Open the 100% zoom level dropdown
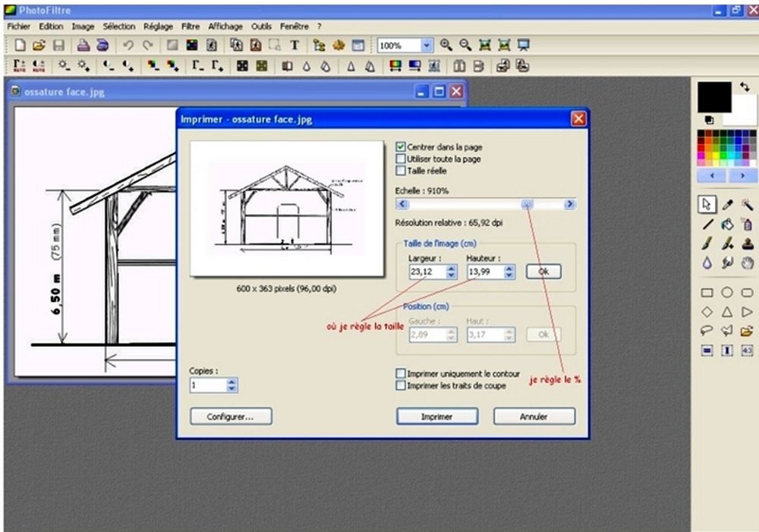Image resolution: width=759 pixels, height=532 pixels. [426, 46]
